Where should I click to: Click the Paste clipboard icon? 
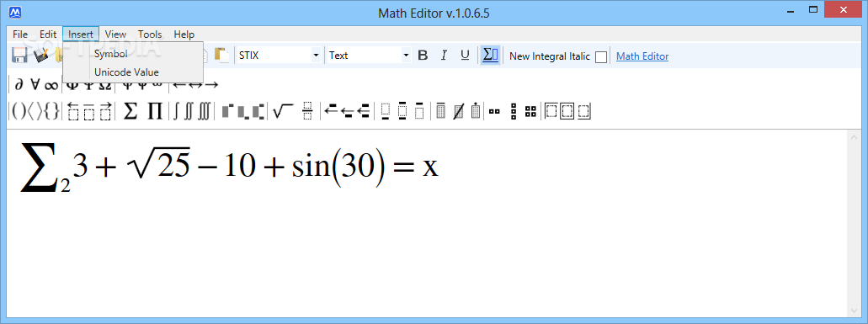[222, 56]
